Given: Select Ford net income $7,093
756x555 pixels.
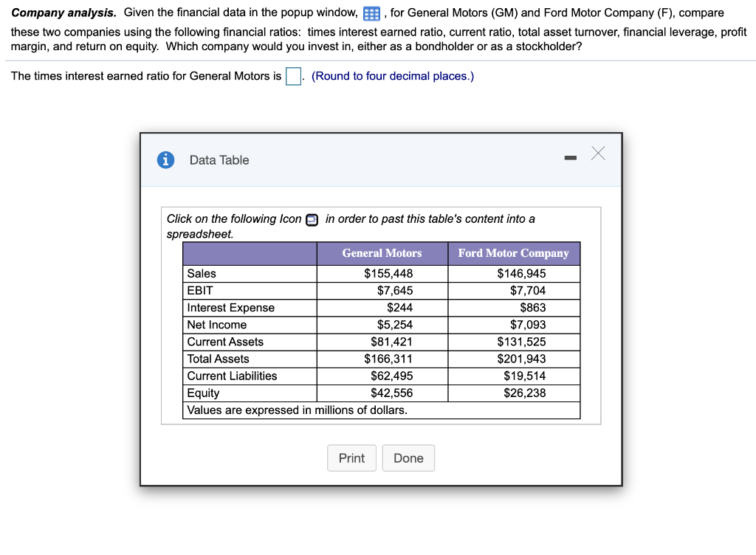Looking at the screenshot, I should point(528,325).
